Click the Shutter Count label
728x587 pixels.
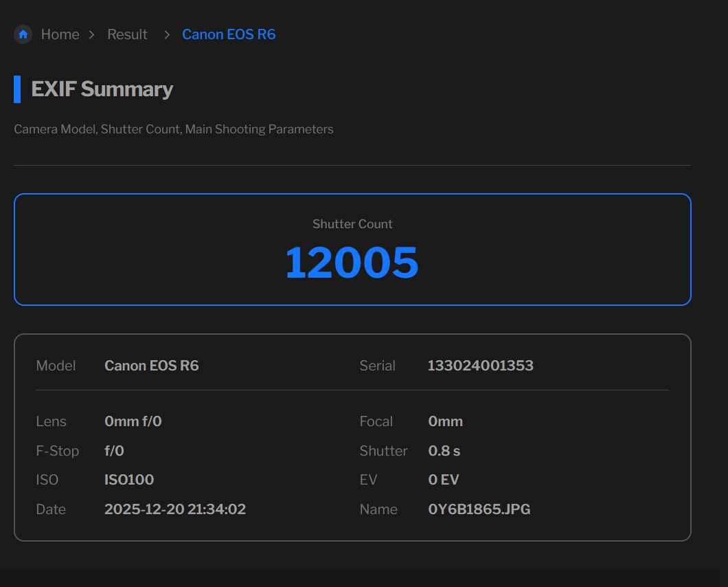point(352,224)
